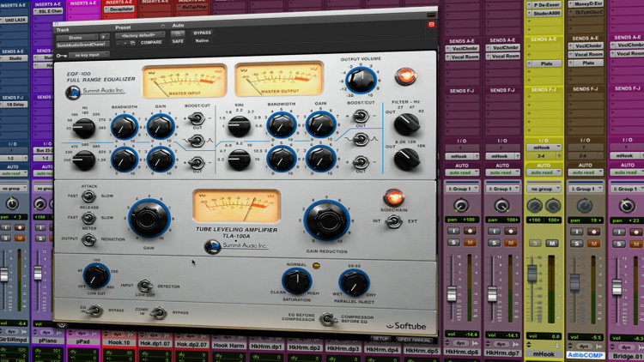
Task: Click the OPEN MANUAL button
Action: pos(414,341)
